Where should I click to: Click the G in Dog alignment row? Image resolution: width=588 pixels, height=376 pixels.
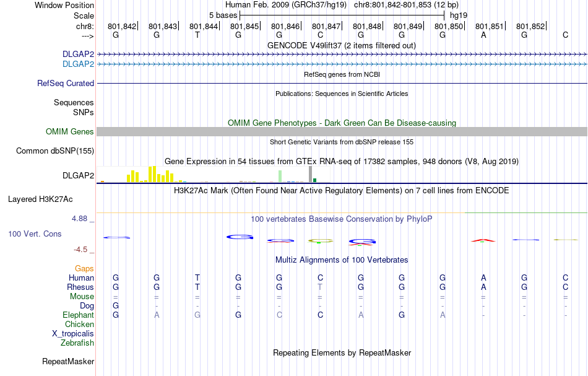point(116,306)
